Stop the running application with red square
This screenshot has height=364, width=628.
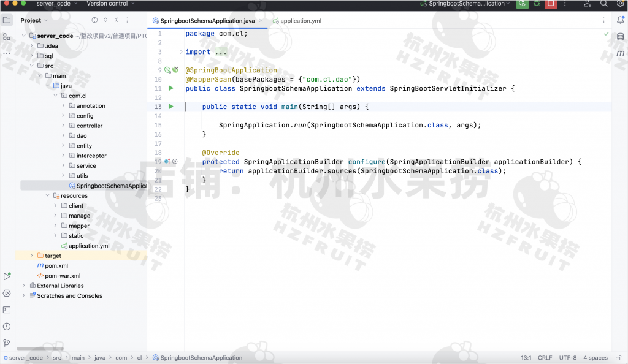coord(551,4)
